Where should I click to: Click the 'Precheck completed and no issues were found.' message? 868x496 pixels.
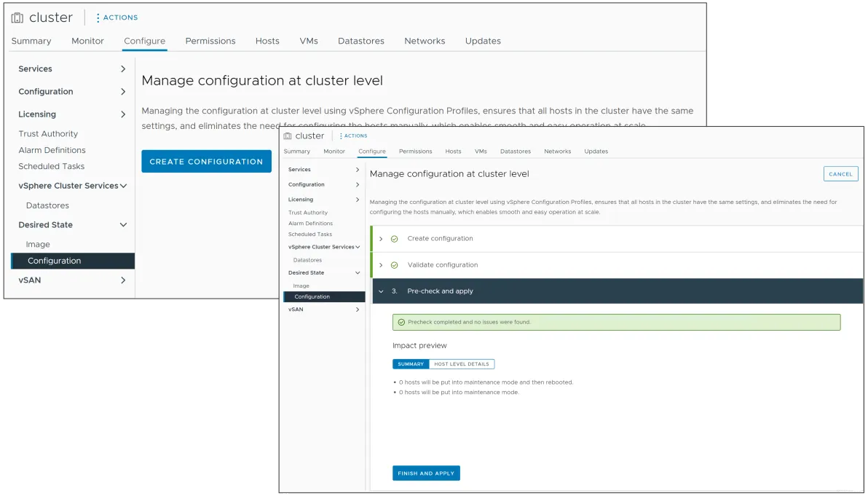tap(470, 322)
